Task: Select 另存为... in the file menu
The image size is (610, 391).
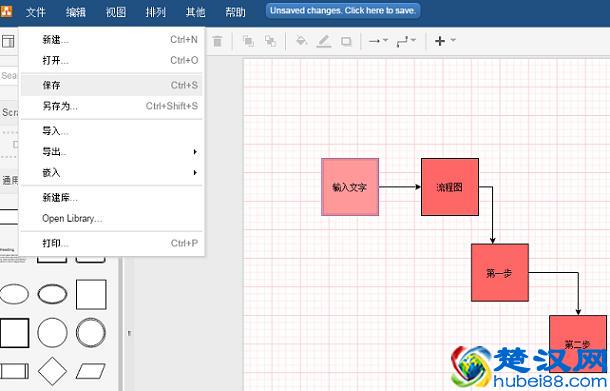Action: coord(112,106)
